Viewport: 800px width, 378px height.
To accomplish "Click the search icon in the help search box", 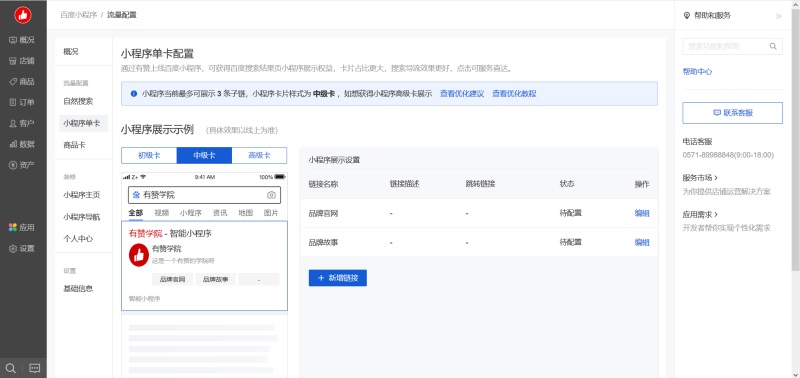I will [x=773, y=46].
